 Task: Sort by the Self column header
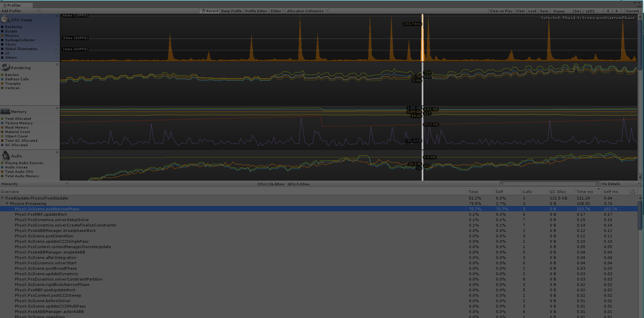[x=507, y=191]
